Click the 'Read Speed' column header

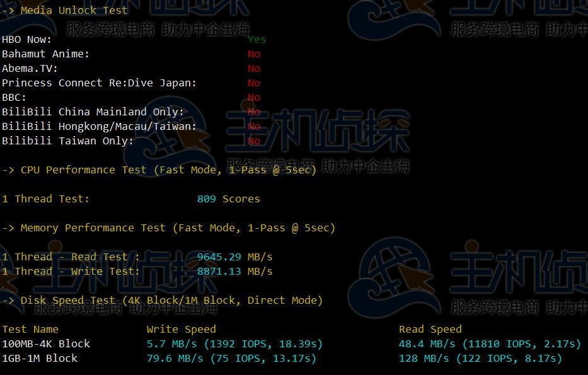coord(430,329)
